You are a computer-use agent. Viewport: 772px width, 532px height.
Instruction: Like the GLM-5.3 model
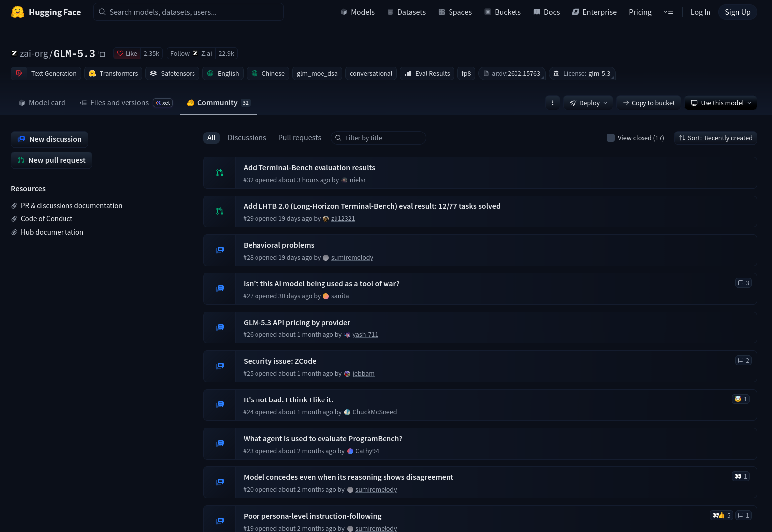click(127, 53)
